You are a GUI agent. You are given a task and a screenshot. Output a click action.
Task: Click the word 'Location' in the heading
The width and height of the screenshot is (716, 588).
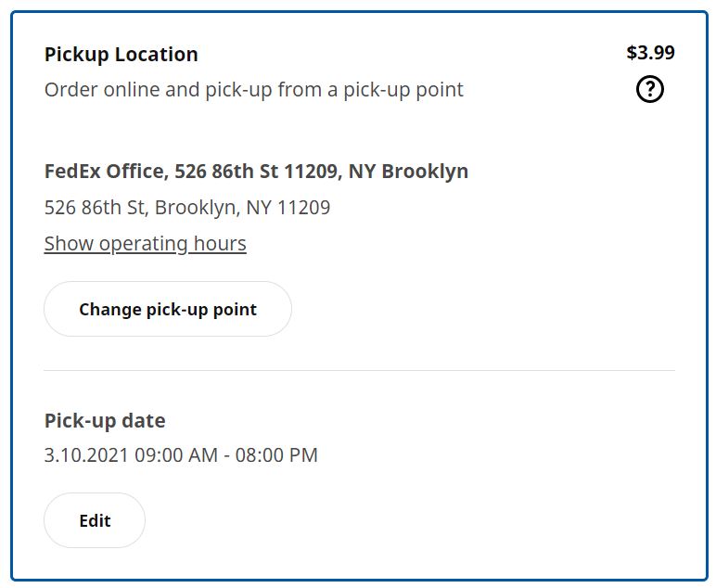[x=156, y=55]
